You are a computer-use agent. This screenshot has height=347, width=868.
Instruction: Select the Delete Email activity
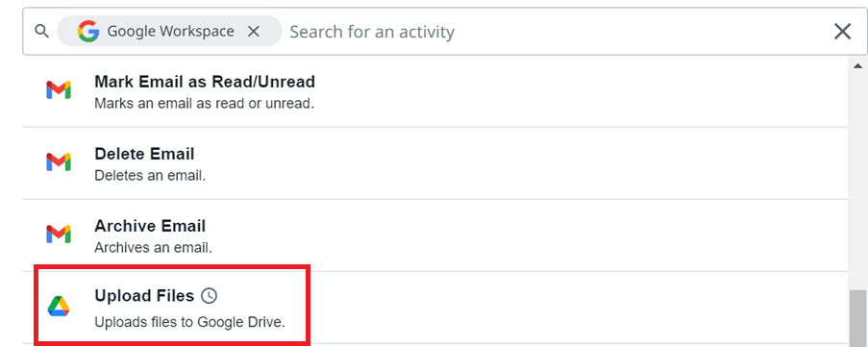[435, 163]
